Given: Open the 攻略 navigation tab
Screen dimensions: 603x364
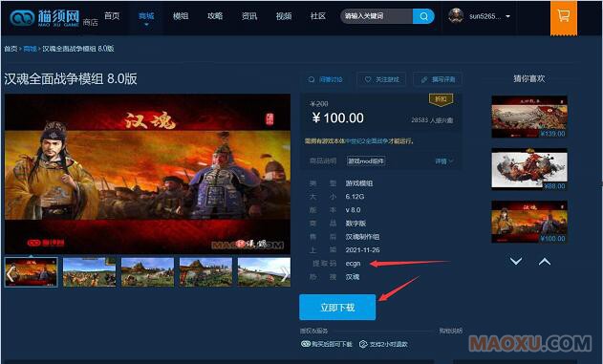Looking at the screenshot, I should pyautogui.click(x=215, y=15).
